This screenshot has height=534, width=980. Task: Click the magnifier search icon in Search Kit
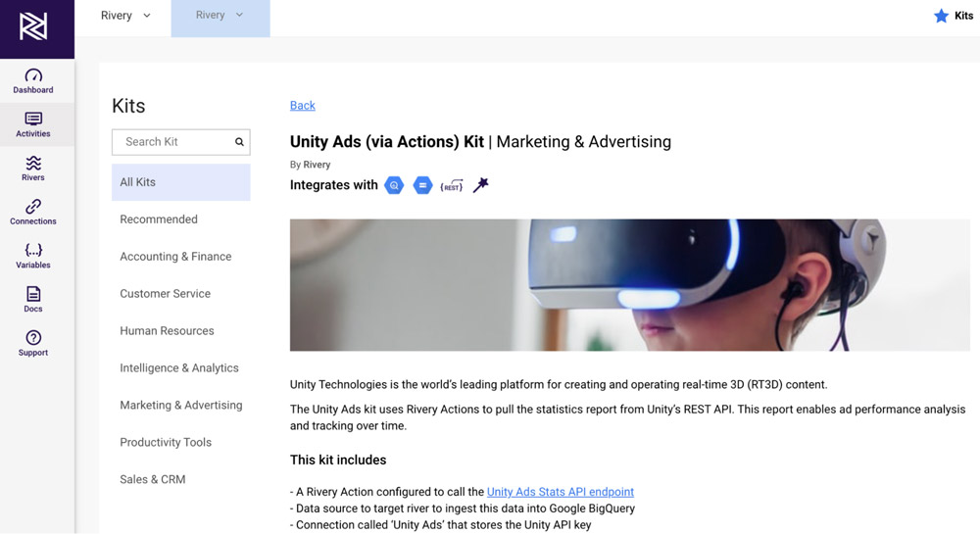[239, 142]
